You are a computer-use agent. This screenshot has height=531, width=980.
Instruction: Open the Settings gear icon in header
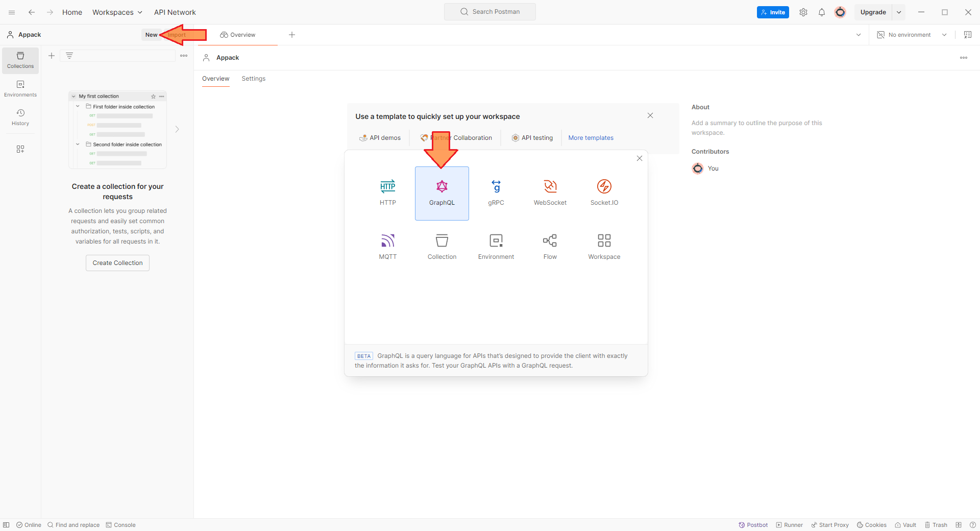[803, 12]
